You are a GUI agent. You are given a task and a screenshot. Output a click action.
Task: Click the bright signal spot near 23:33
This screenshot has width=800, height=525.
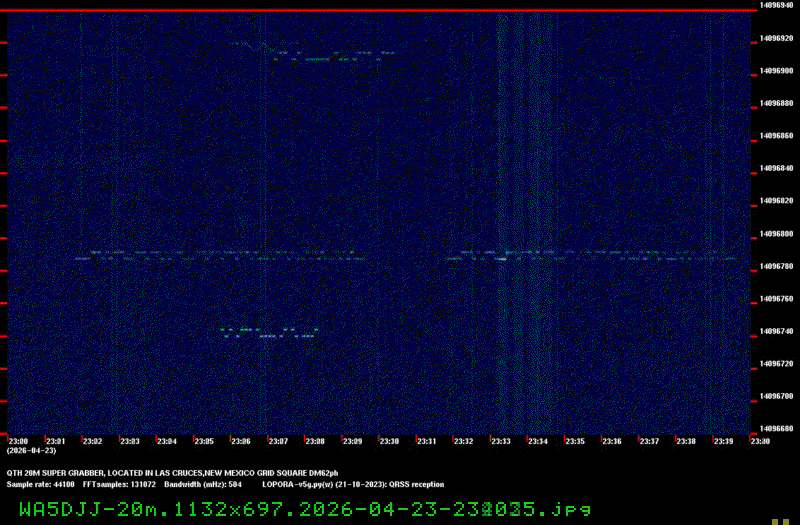502,257
